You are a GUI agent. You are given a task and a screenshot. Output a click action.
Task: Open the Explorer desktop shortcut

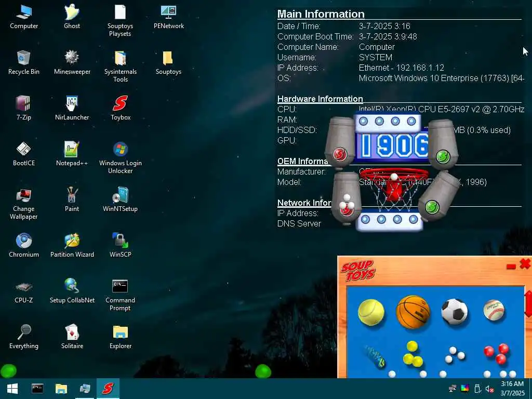[x=121, y=337]
